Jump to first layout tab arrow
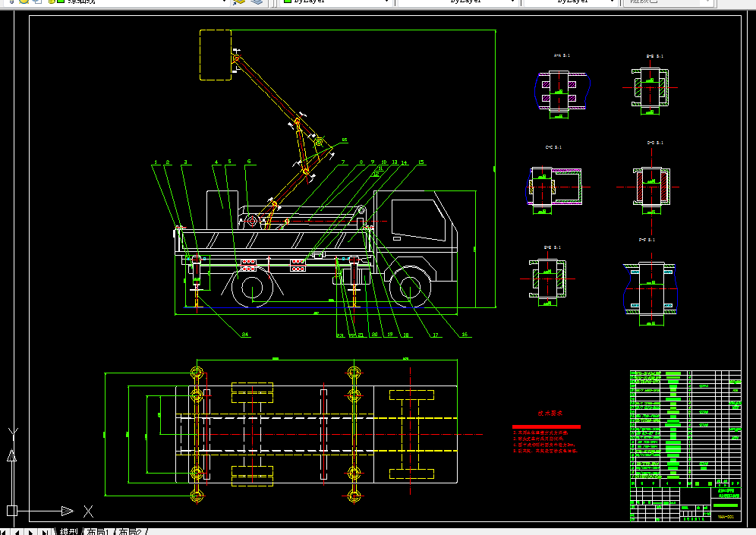This screenshot has height=535, width=756. coord(5,532)
